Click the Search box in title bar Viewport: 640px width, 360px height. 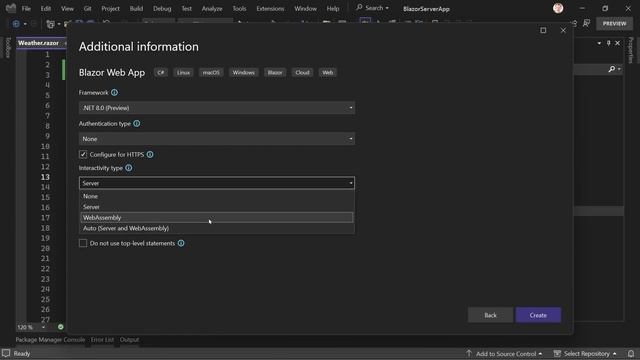click(x=372, y=8)
